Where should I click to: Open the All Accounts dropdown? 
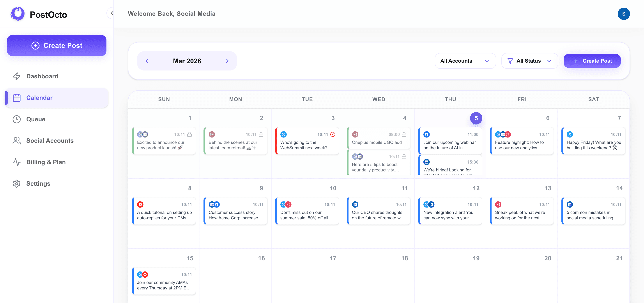pyautogui.click(x=465, y=61)
